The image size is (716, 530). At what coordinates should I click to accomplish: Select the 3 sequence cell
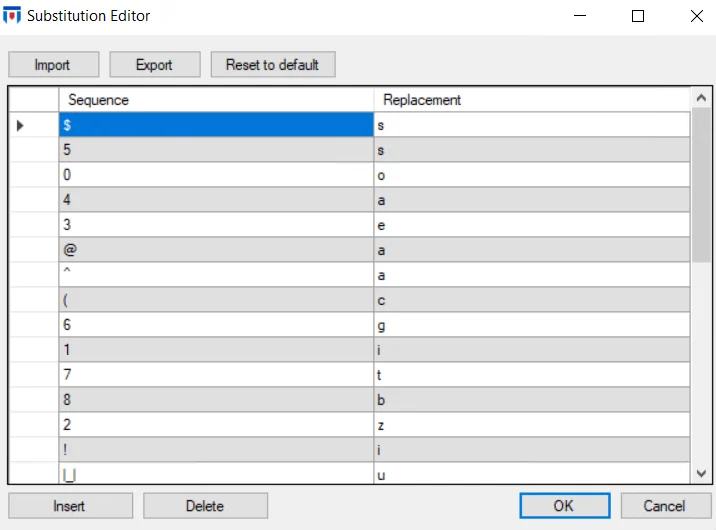pyautogui.click(x=216, y=225)
